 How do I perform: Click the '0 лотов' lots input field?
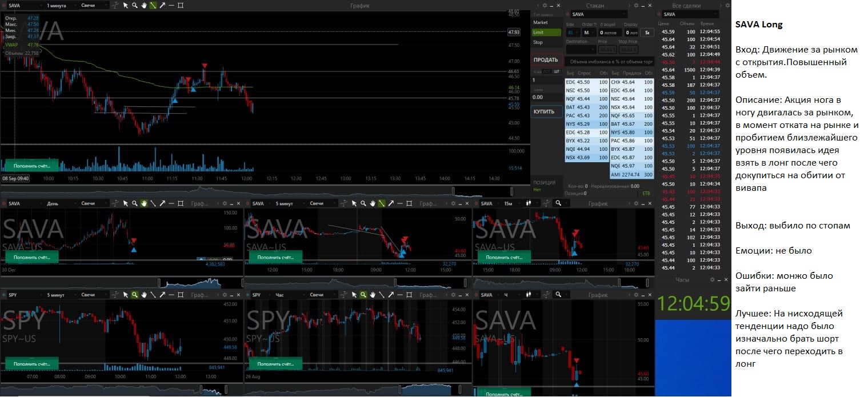pos(609,33)
